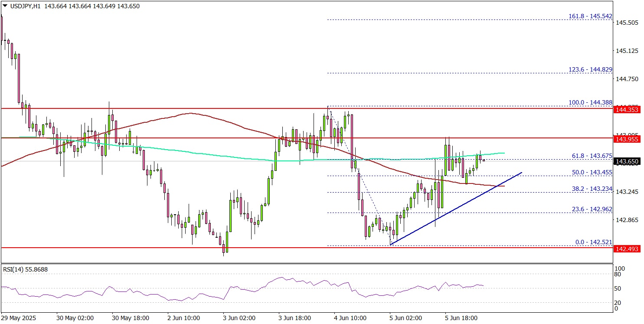Select the blue ascending trendline
The width and height of the screenshot is (644, 324).
(x=455, y=210)
